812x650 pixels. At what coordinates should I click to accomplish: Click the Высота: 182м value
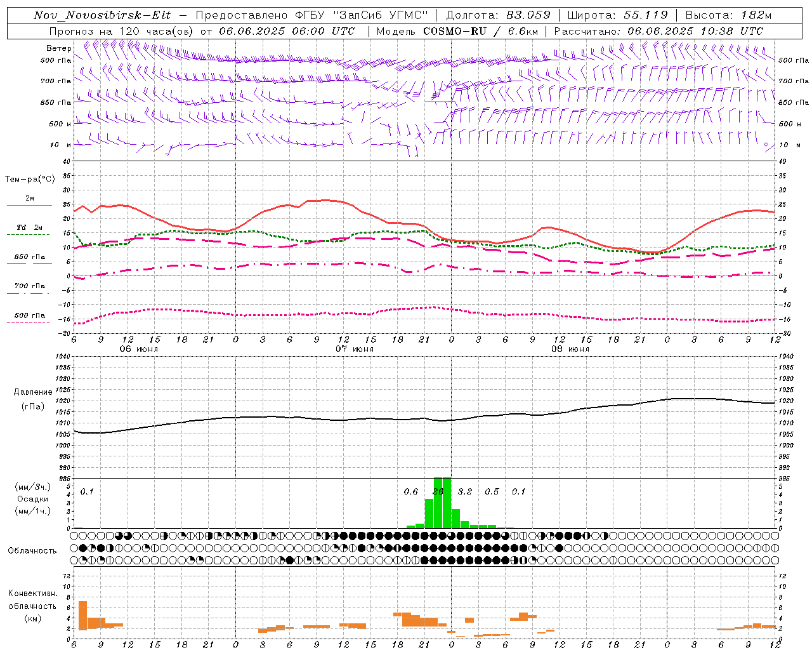coord(728,15)
